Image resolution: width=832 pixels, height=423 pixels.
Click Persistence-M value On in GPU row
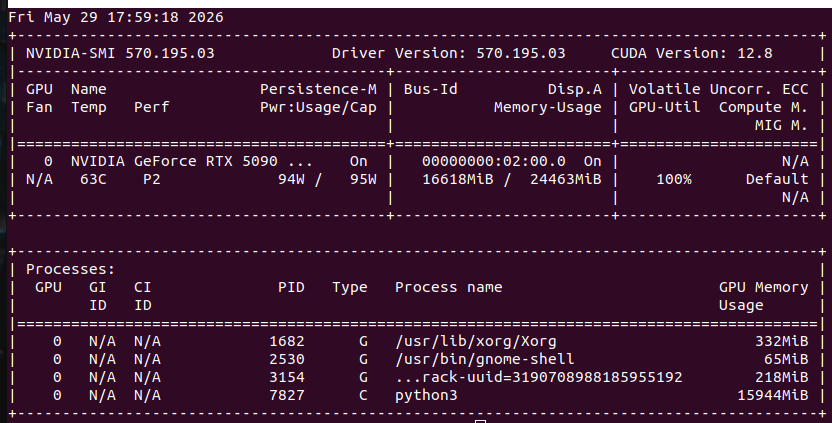(x=359, y=161)
